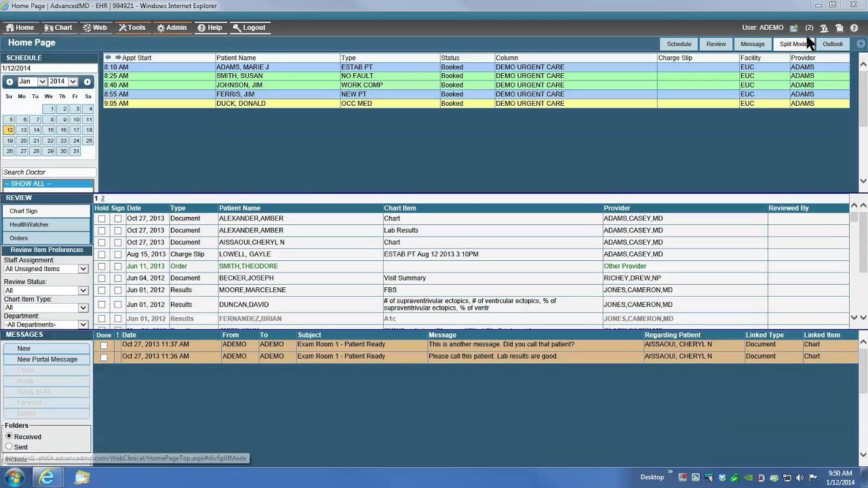Click New Portal Message button

point(47,359)
